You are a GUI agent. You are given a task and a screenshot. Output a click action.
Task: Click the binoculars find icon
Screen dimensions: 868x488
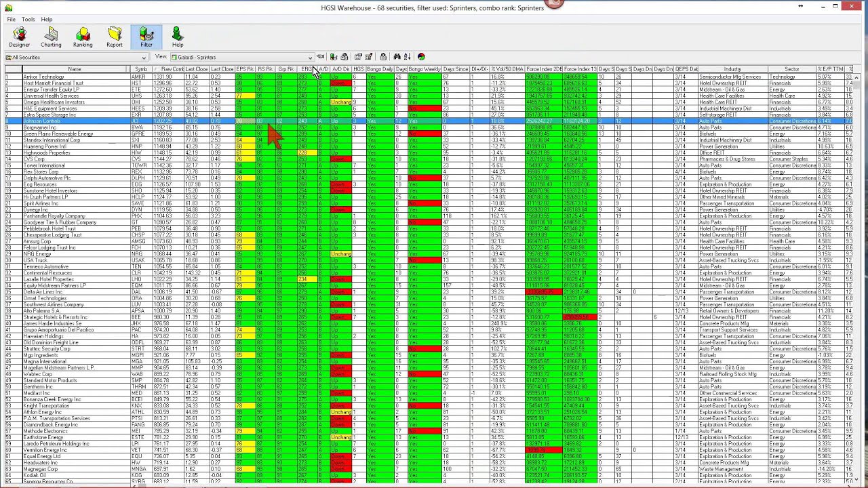click(x=397, y=57)
